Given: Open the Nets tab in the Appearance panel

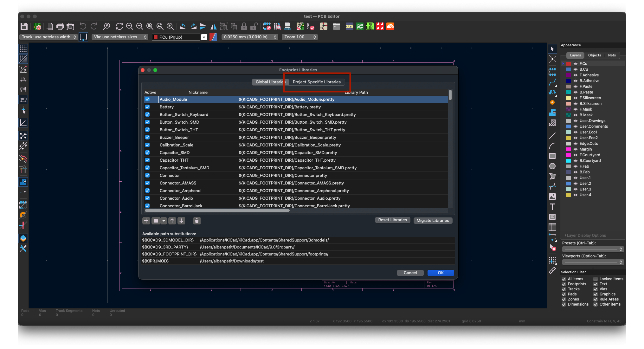Looking at the screenshot, I should (612, 55).
